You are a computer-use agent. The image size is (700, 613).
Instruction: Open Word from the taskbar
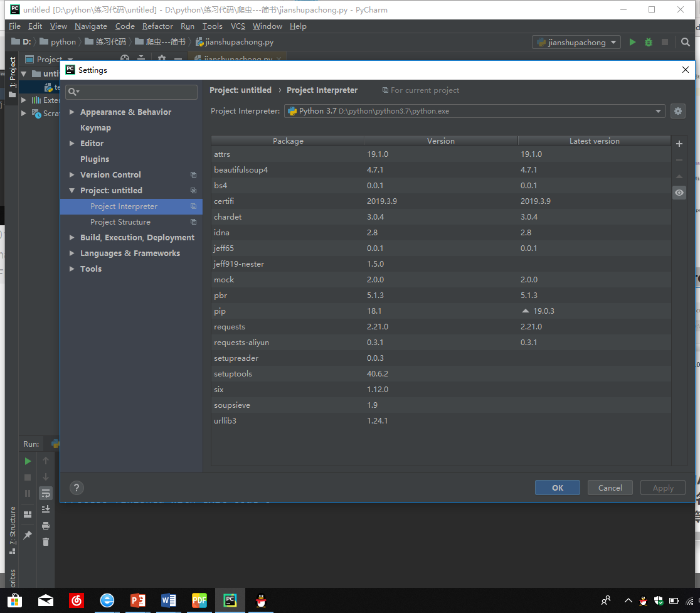pyautogui.click(x=168, y=600)
